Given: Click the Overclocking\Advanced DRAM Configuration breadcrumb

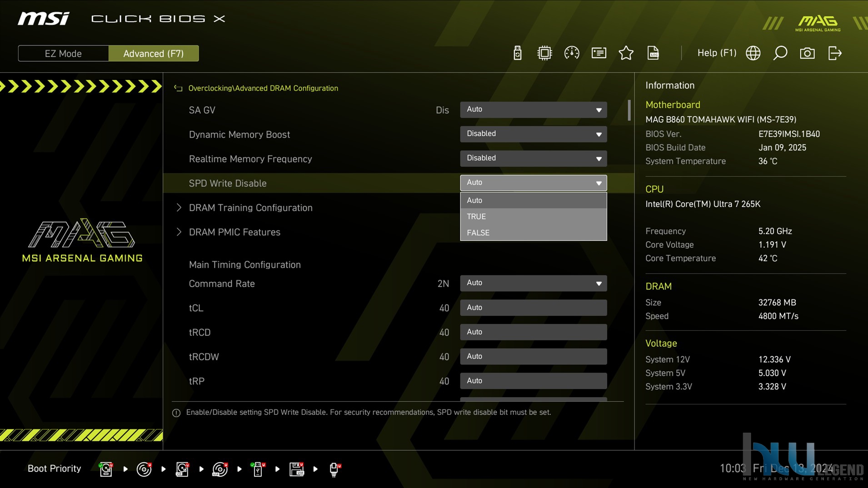Looking at the screenshot, I should click(263, 88).
